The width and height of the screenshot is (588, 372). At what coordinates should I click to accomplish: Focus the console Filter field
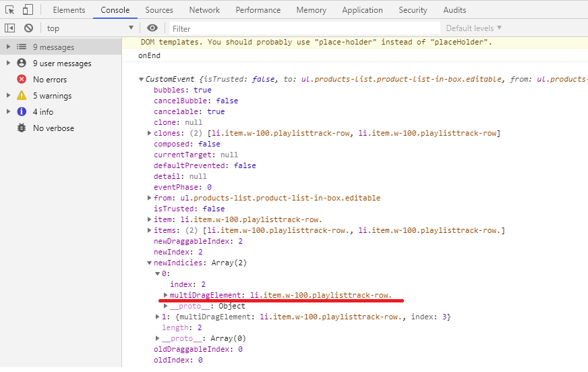(305, 28)
